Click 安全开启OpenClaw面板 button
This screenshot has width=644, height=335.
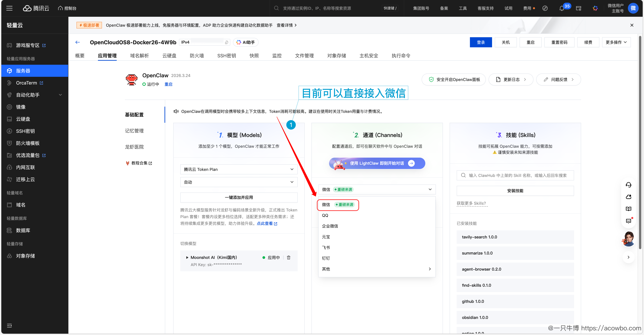click(453, 79)
